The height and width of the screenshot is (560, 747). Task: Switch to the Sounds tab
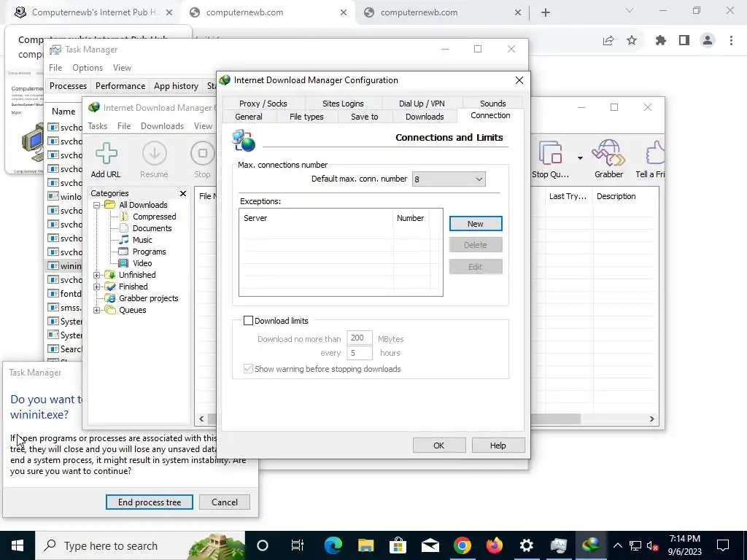492,104
